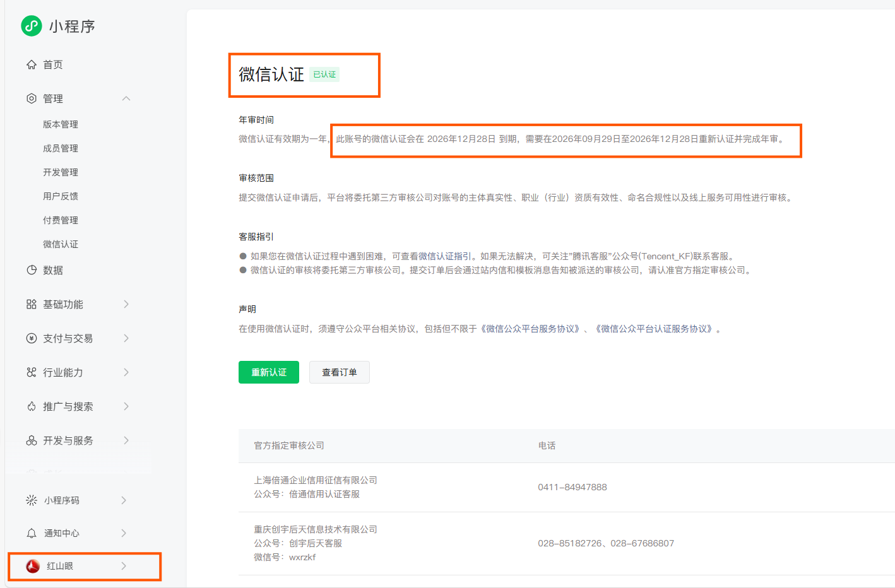Screen dimensions: 895x588
Task: Click the pie chart icon beside 数据
Action: pos(32,270)
